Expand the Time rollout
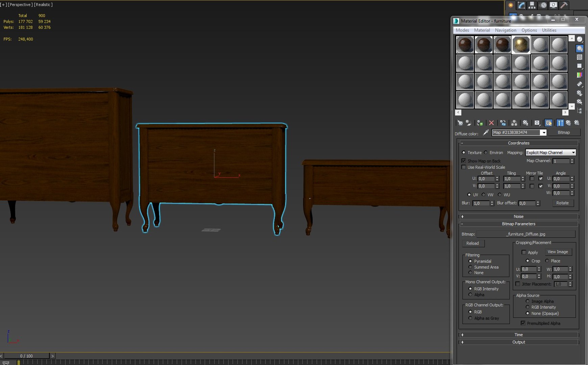 518,335
